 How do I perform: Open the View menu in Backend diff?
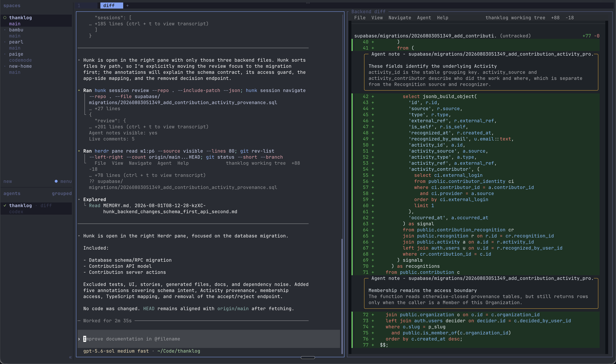[377, 18]
